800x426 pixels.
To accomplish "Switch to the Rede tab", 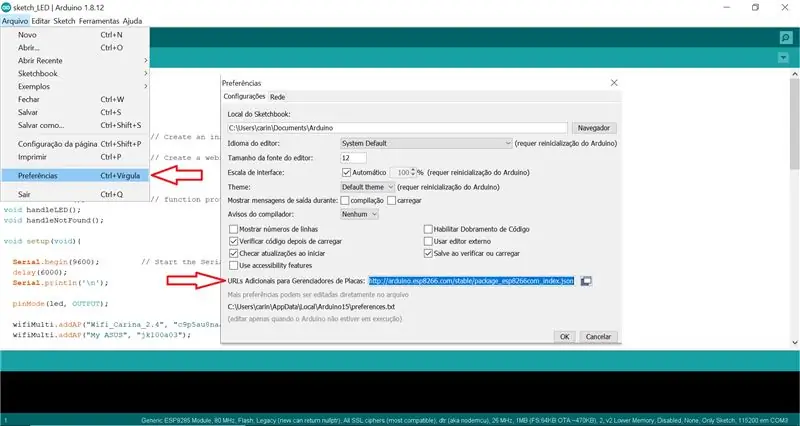I will pyautogui.click(x=278, y=97).
